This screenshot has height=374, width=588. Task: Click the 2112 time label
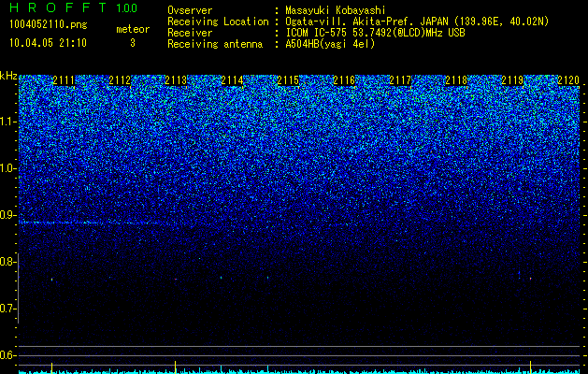pos(120,80)
